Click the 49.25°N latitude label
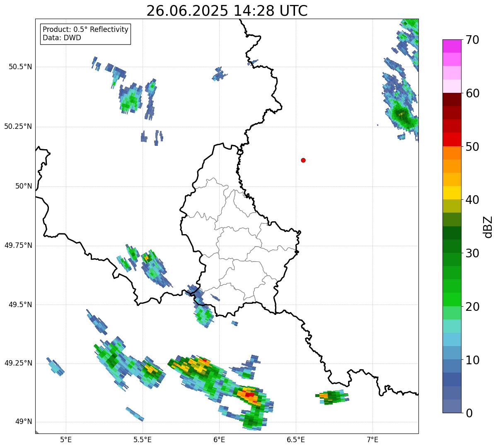Image resolution: width=498 pixels, height=448 pixels. pos(18,363)
